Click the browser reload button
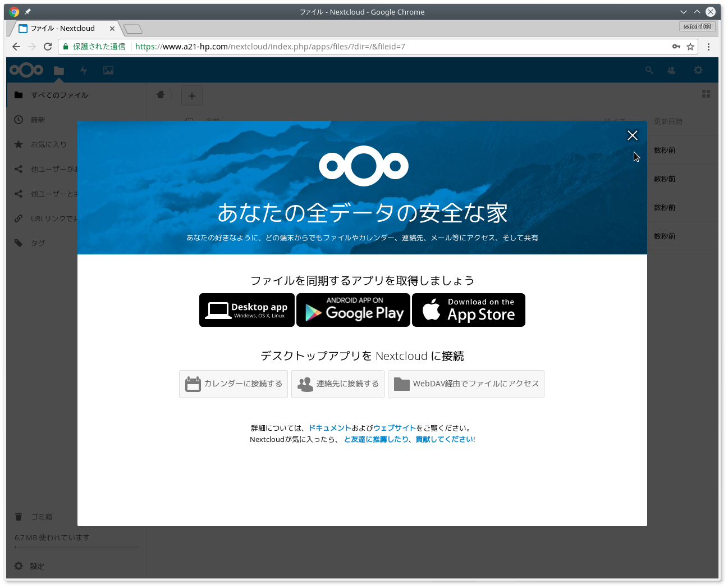The image size is (728, 588). pos(48,47)
